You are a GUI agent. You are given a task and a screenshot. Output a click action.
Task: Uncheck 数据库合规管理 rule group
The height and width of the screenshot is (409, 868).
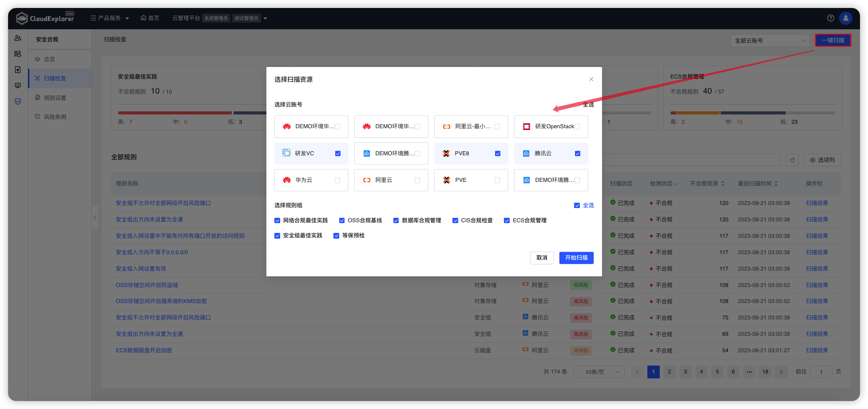(x=396, y=220)
